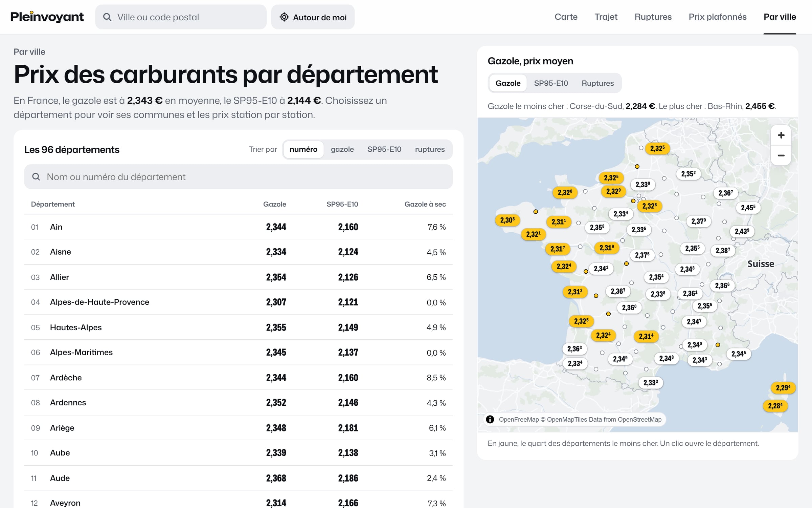Click the 2,313 yellow map marker
Image resolution: width=812 pixels, height=508 pixels.
coord(575,292)
